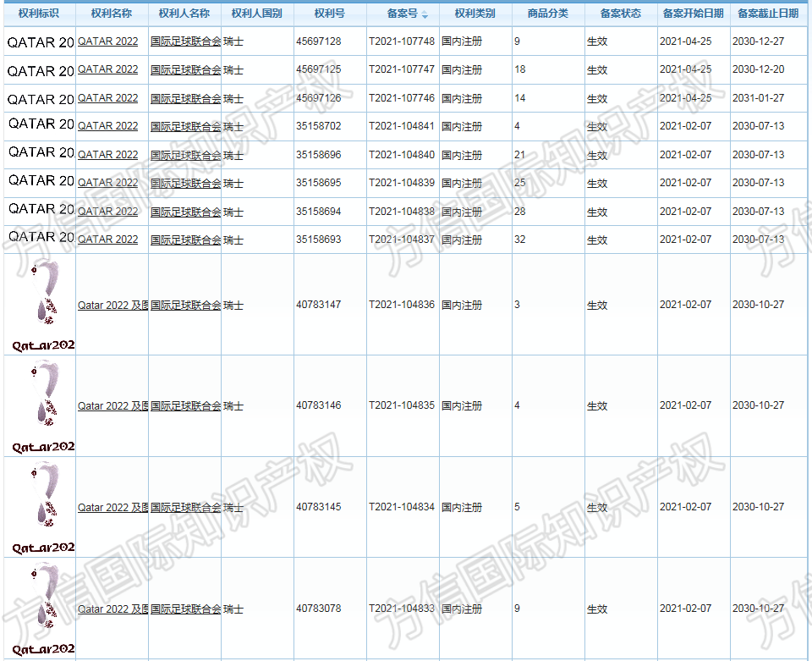Select goods class 18 cell
This screenshot has height=661, width=812.
520,69
